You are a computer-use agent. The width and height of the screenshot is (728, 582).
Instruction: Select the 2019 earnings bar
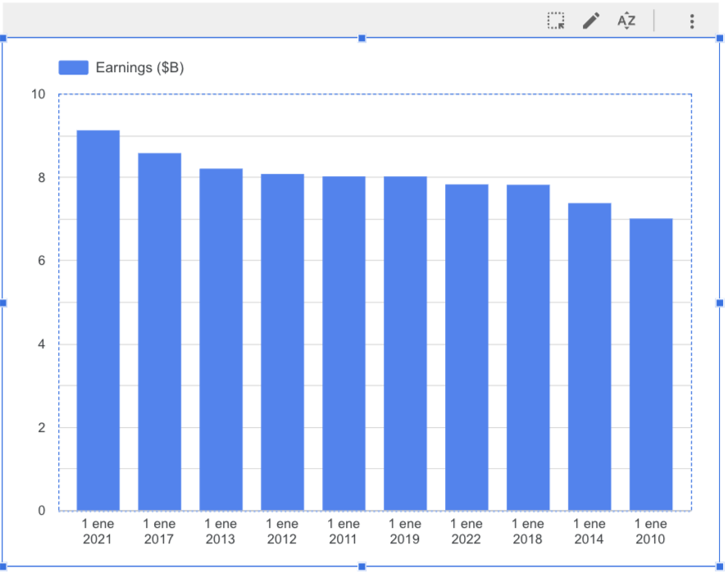click(405, 343)
